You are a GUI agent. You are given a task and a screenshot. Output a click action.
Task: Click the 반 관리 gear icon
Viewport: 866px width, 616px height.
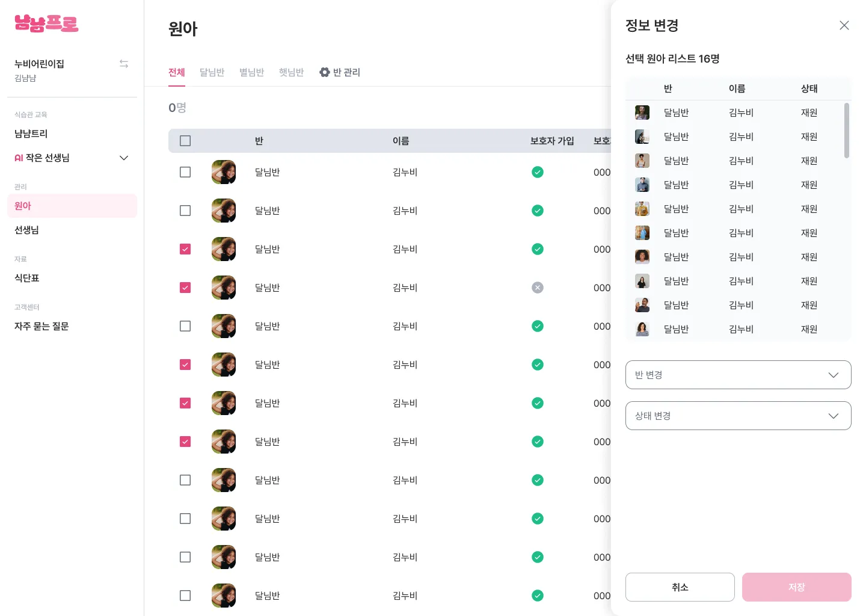pos(325,72)
